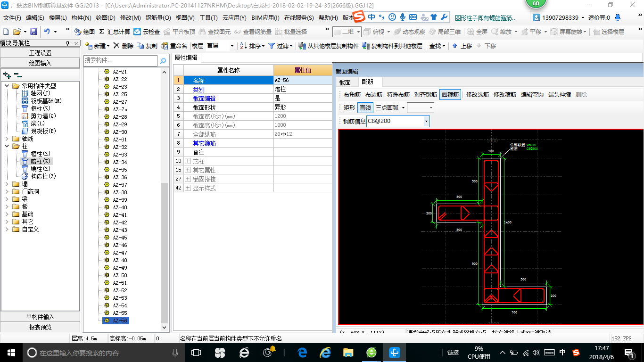Select AZ-21 in component list
Viewport: 644px width, 362px height.
coord(120,72)
